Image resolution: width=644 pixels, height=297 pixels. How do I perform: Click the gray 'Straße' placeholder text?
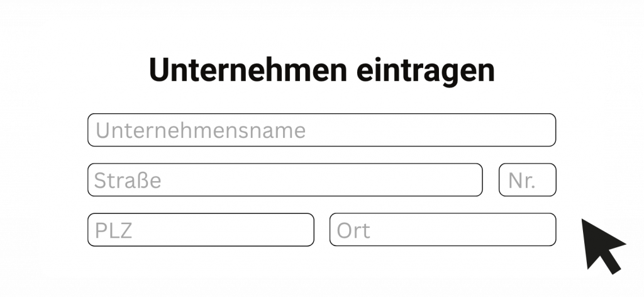pos(128,181)
